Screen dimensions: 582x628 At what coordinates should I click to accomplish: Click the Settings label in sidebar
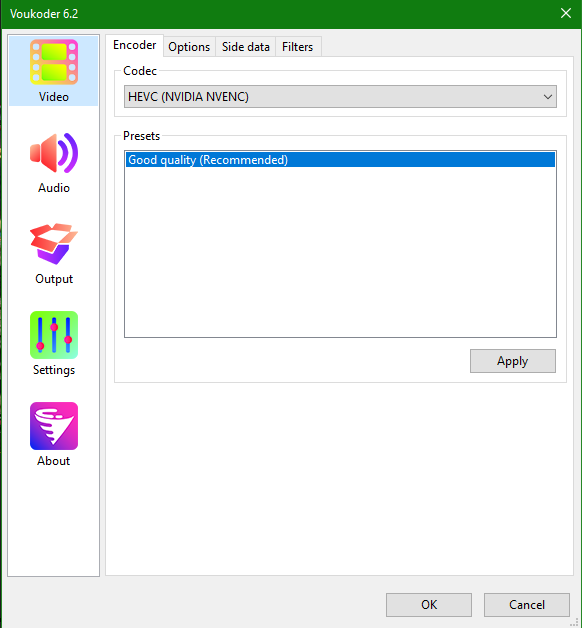pyautogui.click(x=54, y=370)
